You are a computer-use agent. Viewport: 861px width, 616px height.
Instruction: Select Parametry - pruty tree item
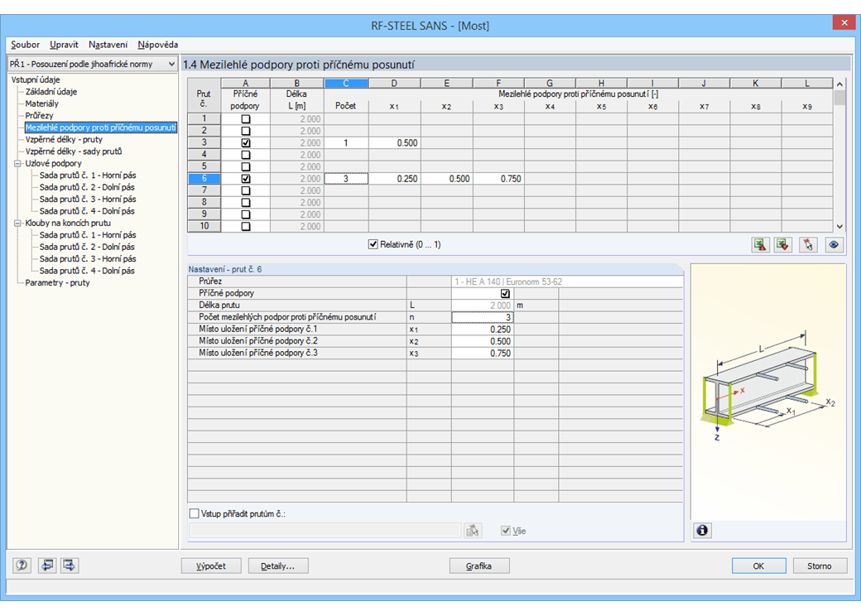click(x=57, y=282)
